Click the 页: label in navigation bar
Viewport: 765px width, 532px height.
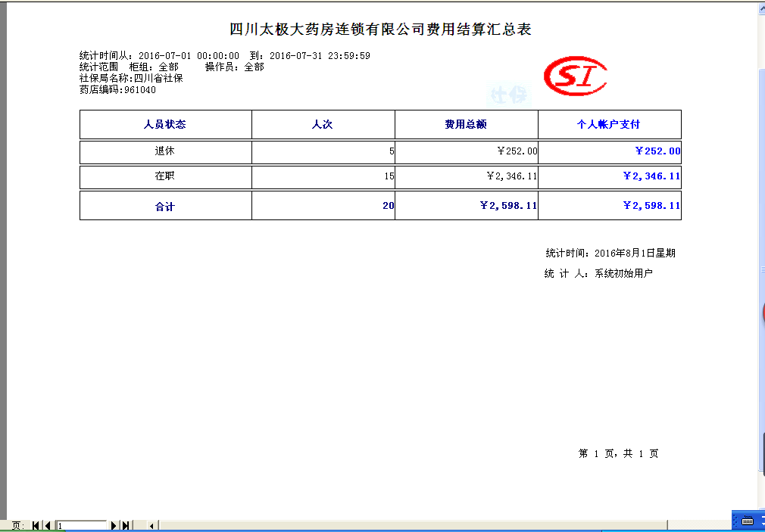17,526
